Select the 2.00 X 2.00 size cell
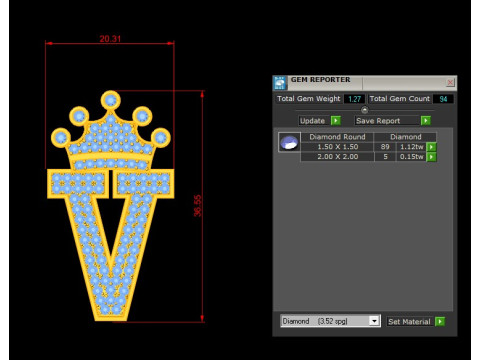This screenshot has height=360, width=480. coord(337,157)
